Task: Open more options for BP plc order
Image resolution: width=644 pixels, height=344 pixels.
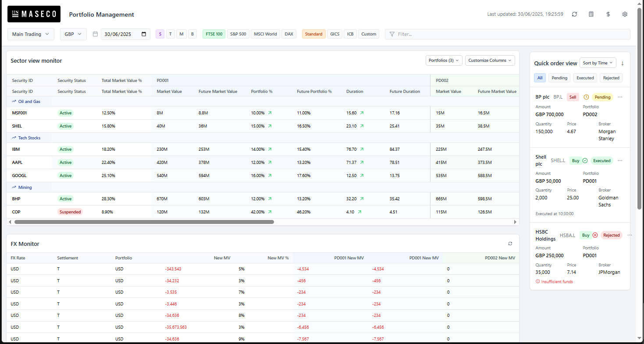Action: coord(620,97)
